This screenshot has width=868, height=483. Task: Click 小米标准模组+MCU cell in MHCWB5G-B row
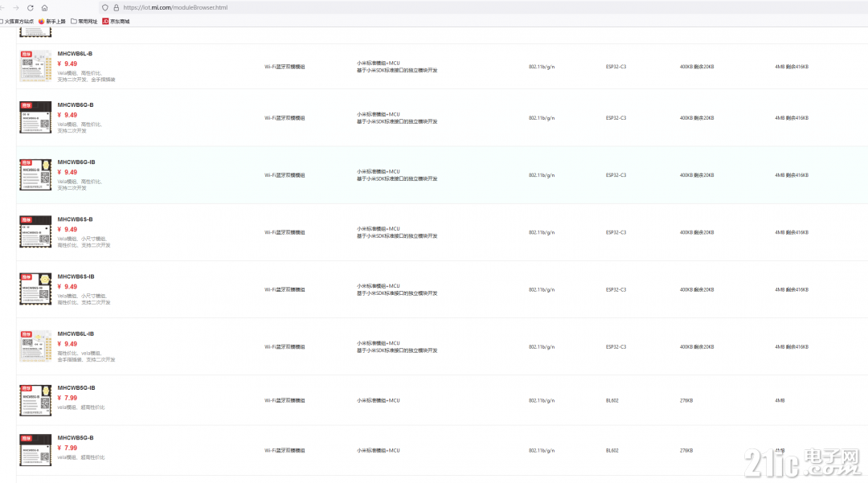coord(378,450)
